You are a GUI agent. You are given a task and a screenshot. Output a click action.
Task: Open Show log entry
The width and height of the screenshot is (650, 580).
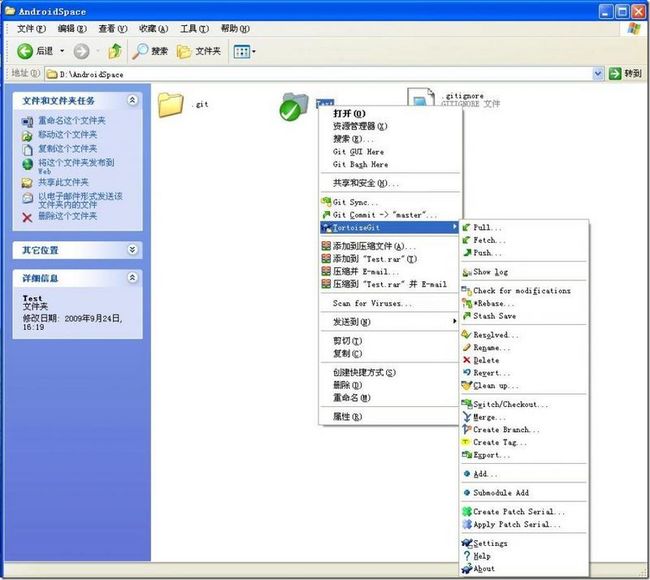[524, 272]
